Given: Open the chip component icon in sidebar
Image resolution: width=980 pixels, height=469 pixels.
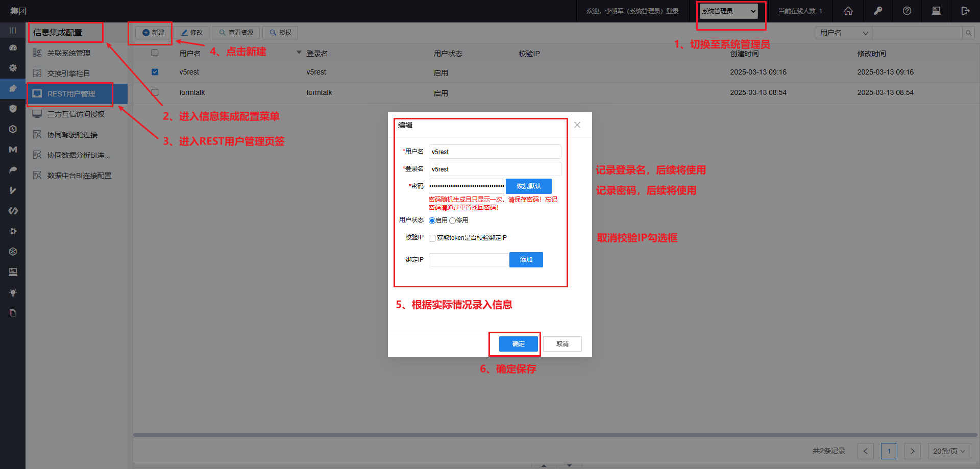Looking at the screenshot, I should (x=13, y=231).
